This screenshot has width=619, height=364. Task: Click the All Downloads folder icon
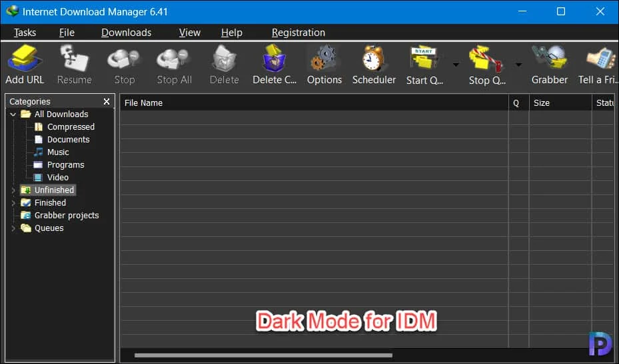coord(26,114)
